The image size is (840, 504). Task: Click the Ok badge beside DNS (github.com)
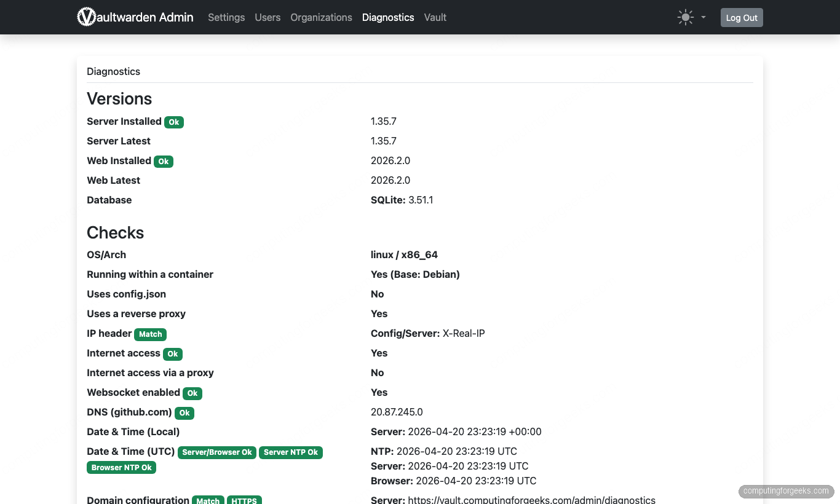point(184,413)
